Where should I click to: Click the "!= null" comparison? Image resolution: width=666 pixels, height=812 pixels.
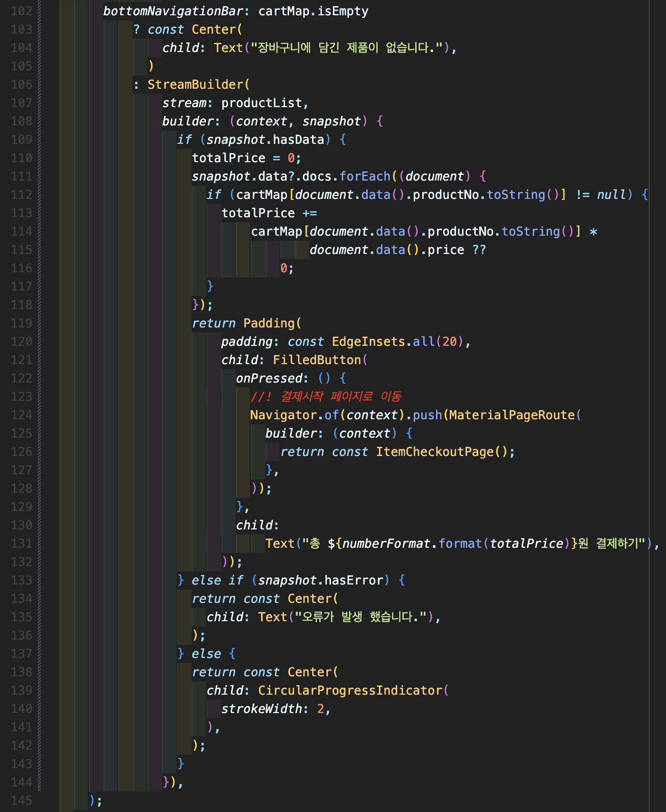601,195
